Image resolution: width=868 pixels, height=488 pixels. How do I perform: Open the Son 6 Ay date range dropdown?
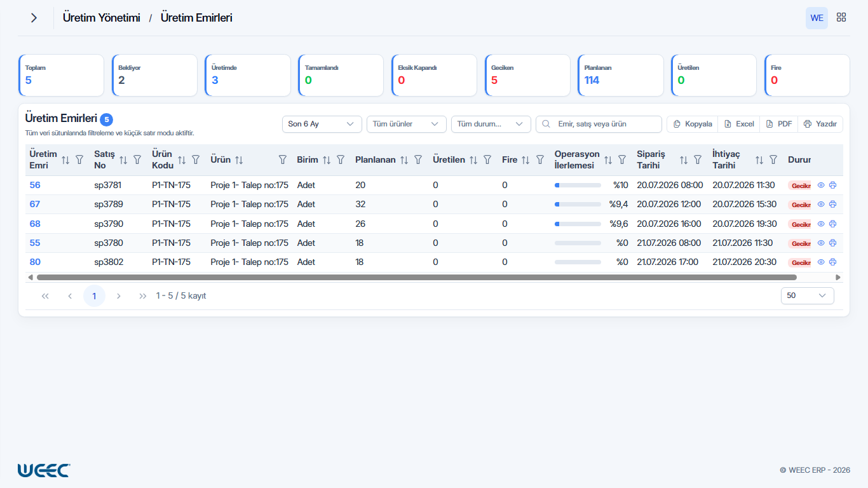[322, 124]
